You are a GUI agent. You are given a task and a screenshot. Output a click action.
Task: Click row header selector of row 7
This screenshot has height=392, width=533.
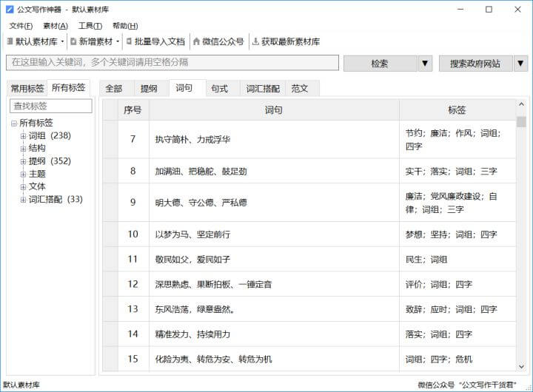coord(110,139)
